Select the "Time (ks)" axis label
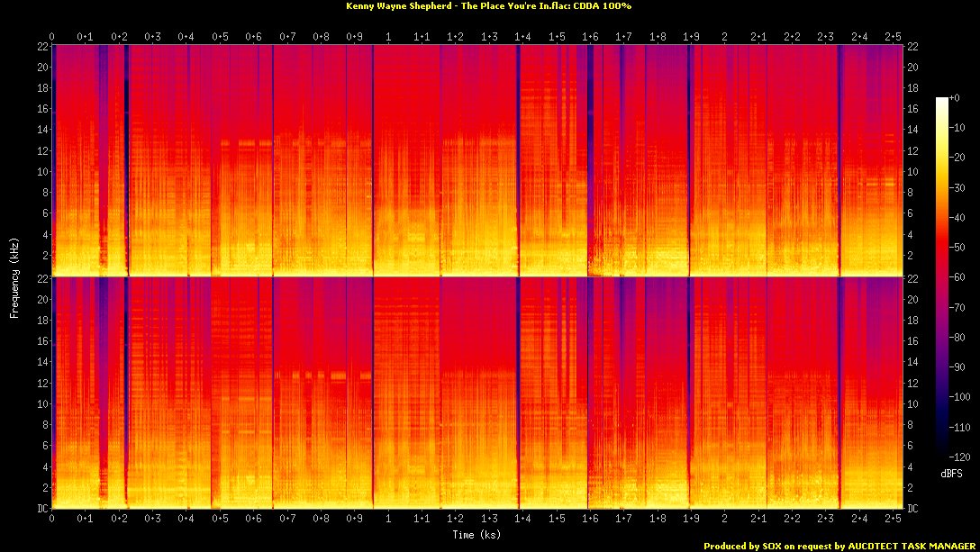The height and width of the screenshot is (552, 980). [x=476, y=535]
